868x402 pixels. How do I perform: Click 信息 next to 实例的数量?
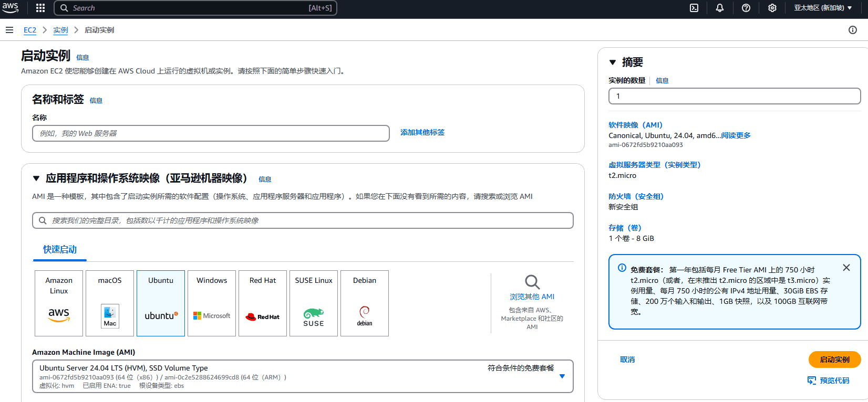click(662, 81)
